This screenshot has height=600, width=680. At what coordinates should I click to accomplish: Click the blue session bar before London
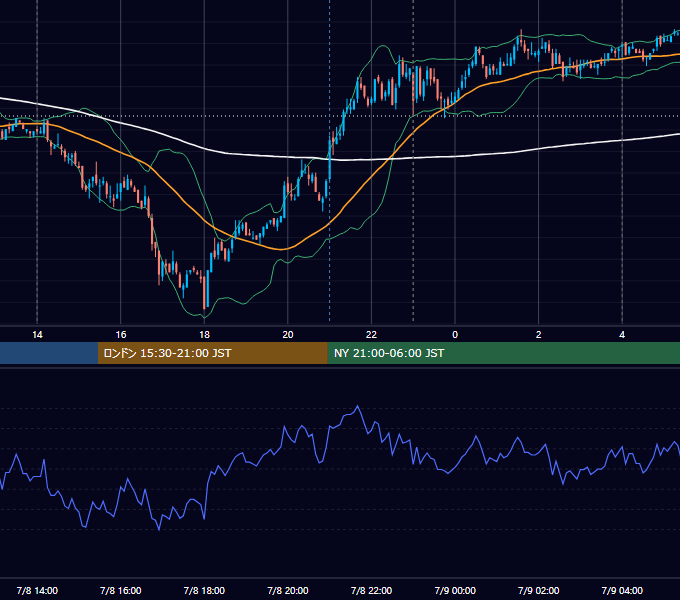point(49,353)
